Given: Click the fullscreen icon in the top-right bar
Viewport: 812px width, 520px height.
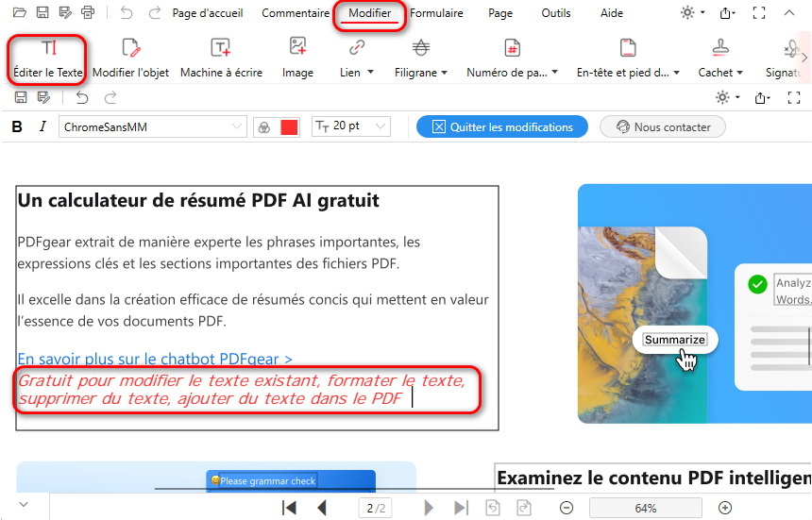Looking at the screenshot, I should coord(759,13).
